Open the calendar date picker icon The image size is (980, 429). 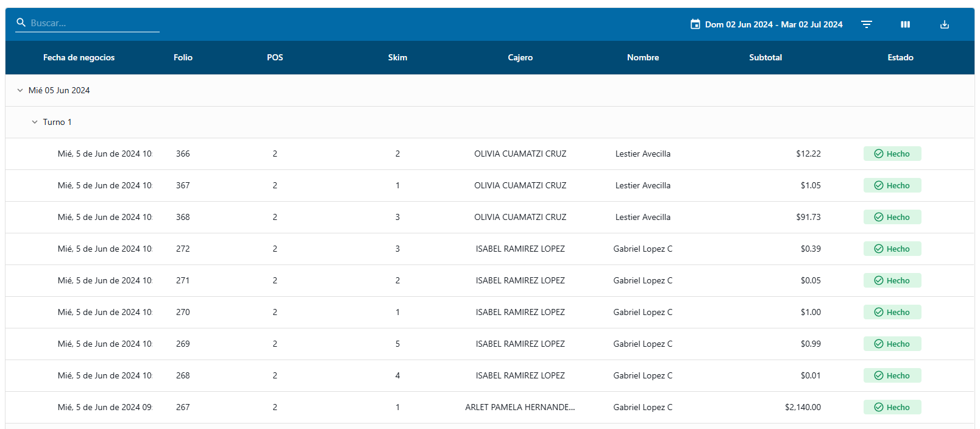(x=695, y=24)
